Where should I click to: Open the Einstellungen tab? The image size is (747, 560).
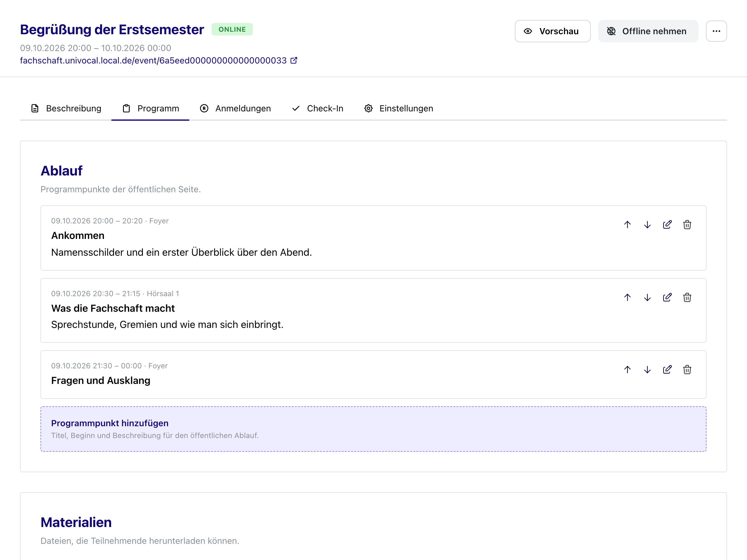[x=398, y=108]
